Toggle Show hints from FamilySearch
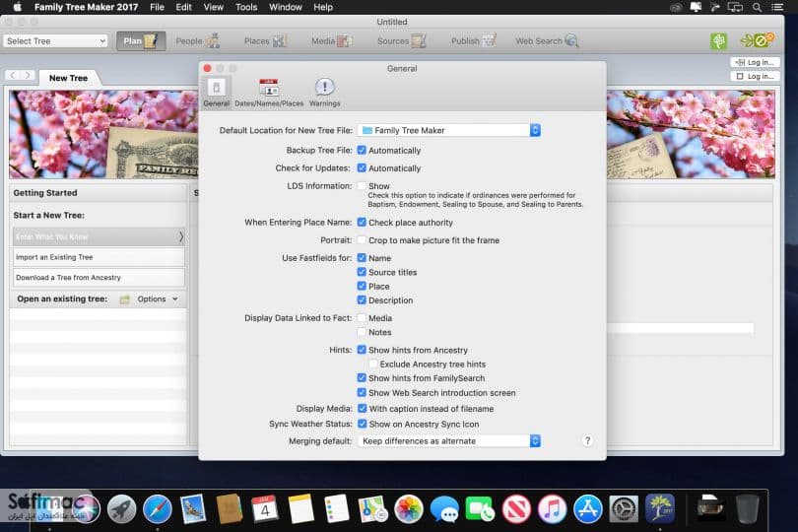 362,378
